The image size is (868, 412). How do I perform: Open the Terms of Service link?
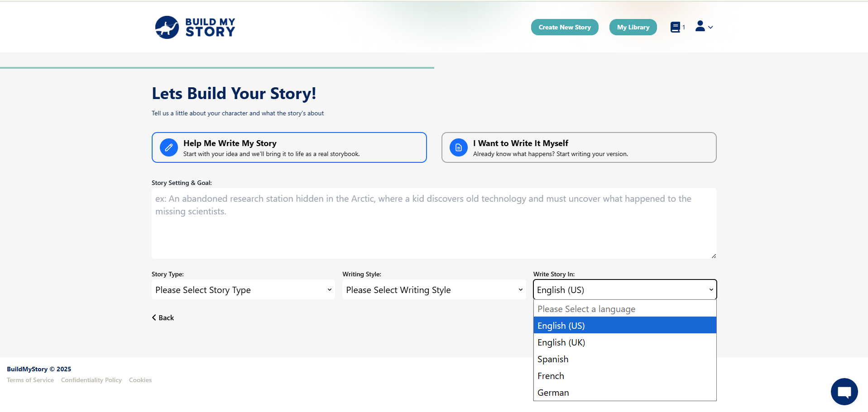point(30,380)
